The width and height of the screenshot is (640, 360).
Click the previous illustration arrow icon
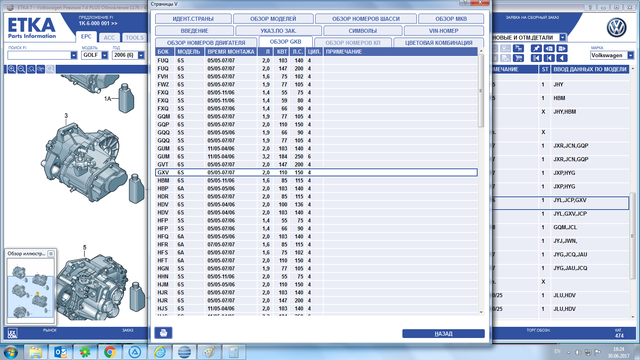point(549,49)
